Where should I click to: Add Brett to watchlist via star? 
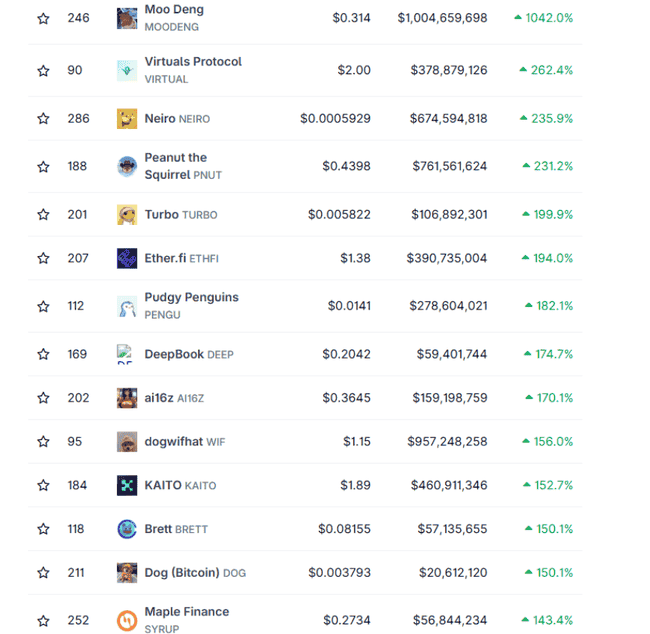pos(43,529)
